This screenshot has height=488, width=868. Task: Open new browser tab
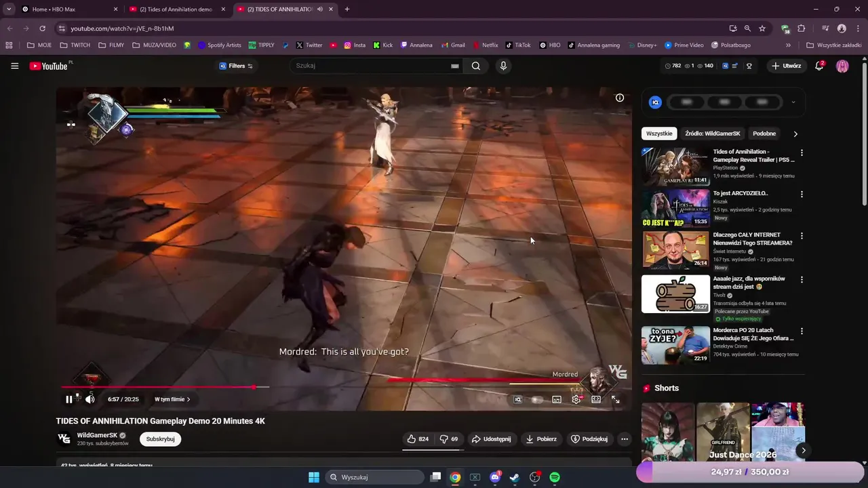347,9
